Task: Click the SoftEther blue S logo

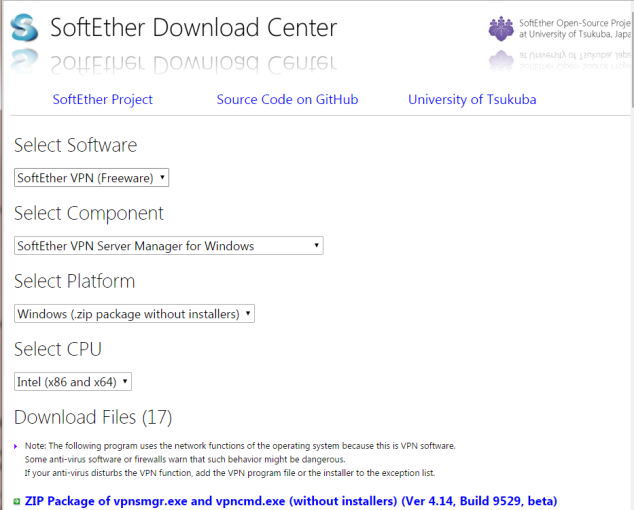Action: point(24,28)
